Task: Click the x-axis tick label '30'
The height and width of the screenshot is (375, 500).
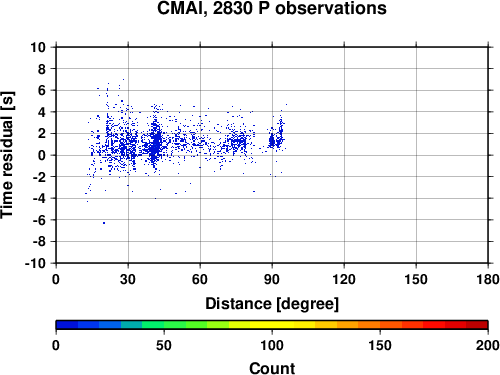Action: pos(128,279)
